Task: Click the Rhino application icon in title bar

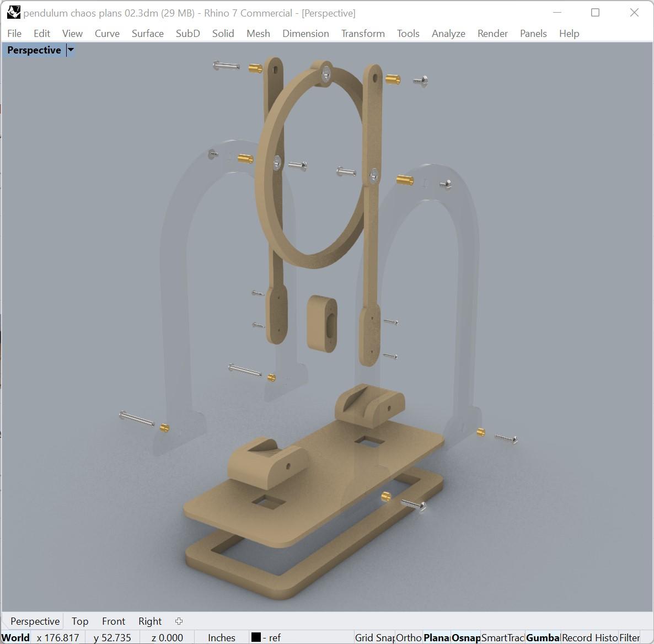Action: (x=13, y=13)
